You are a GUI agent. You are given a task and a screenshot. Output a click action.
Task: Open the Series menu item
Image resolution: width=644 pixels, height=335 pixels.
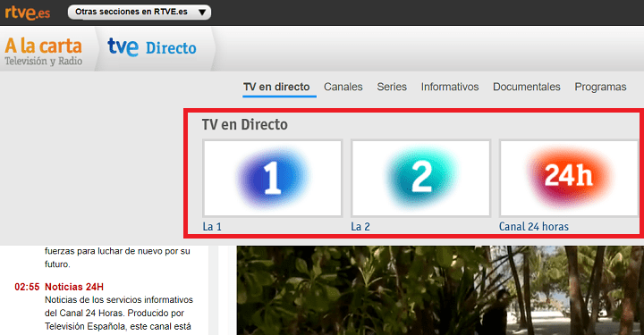pyautogui.click(x=392, y=87)
